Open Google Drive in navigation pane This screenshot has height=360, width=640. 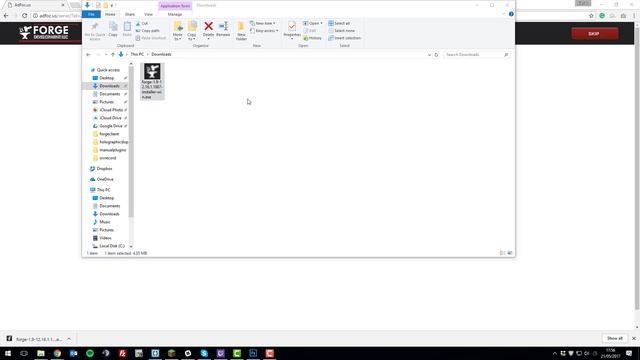tap(111, 126)
